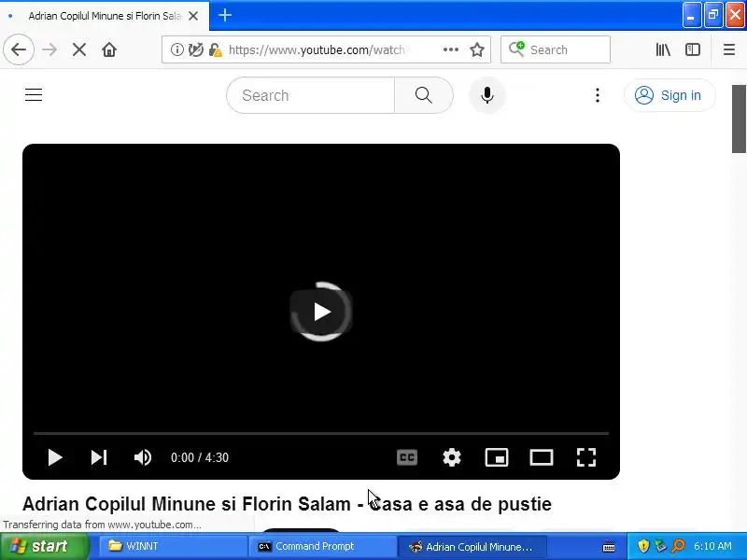Click the page vertical scrollbar thumb
Viewport: 747px width, 560px height.
pos(739,119)
